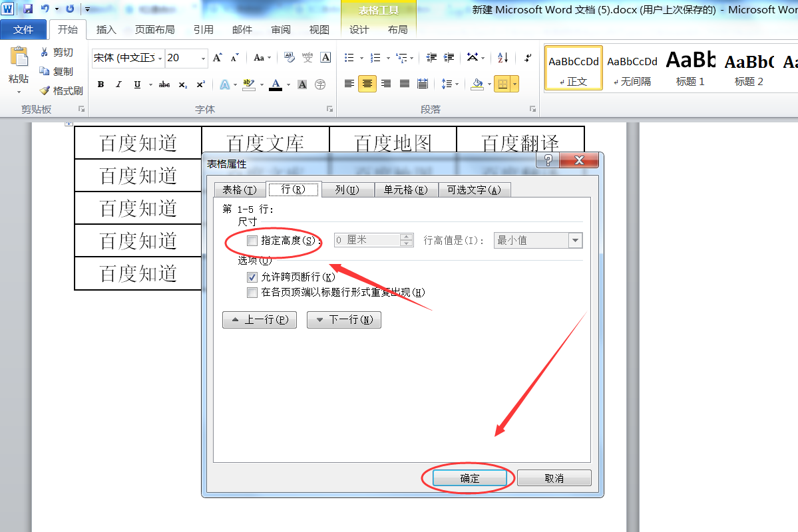Screen dimensions: 798x532
Task: Open the font name dropdown (宋体)
Action: (160, 58)
